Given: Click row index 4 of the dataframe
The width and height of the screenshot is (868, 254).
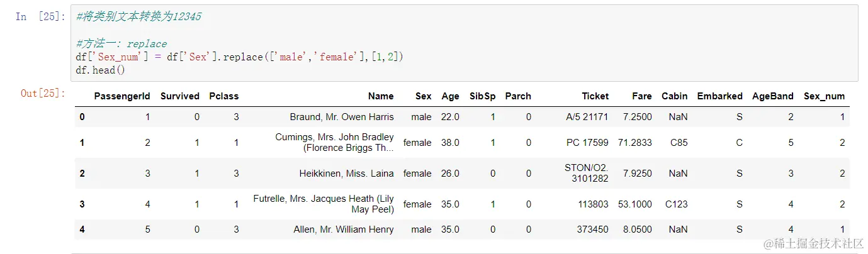Looking at the screenshot, I should point(82,229).
